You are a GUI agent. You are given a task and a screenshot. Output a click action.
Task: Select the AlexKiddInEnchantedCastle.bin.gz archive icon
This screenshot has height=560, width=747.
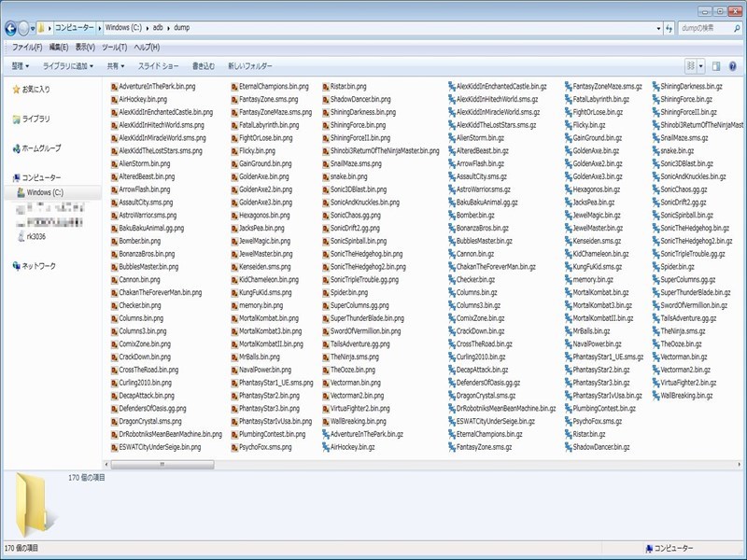pyautogui.click(x=452, y=87)
